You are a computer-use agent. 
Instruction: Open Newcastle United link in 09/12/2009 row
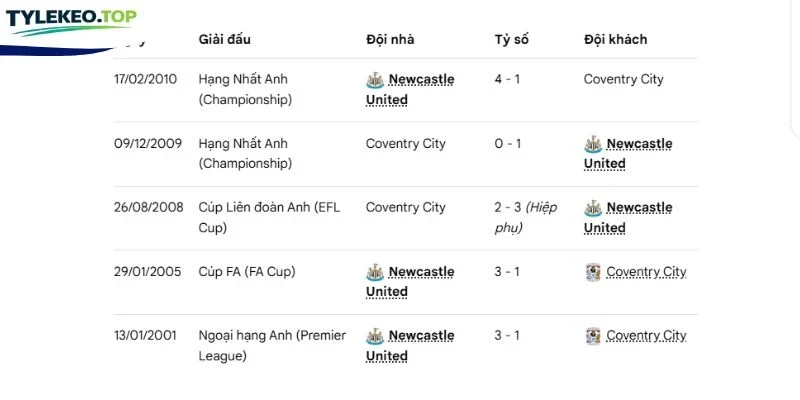628,154
